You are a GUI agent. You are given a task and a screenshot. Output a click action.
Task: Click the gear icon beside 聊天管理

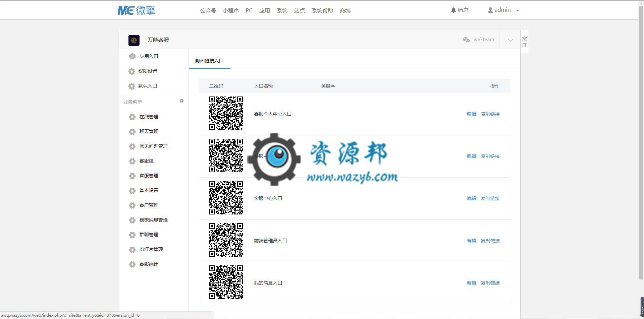pyautogui.click(x=132, y=132)
